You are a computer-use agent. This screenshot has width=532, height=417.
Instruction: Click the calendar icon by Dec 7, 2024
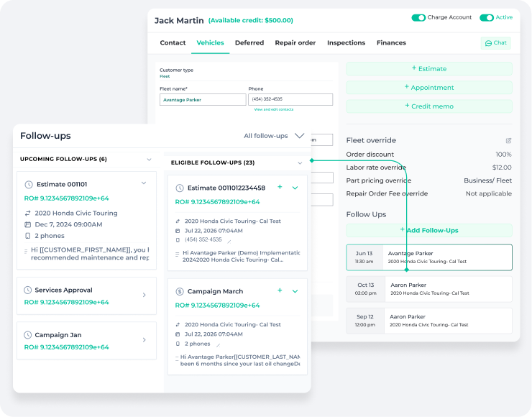point(28,224)
